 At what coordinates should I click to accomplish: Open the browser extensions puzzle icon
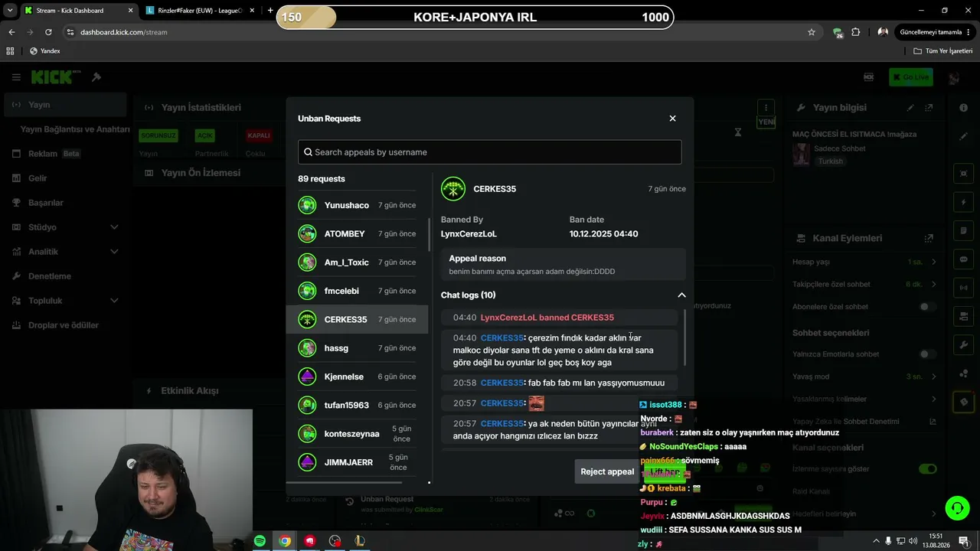(856, 32)
